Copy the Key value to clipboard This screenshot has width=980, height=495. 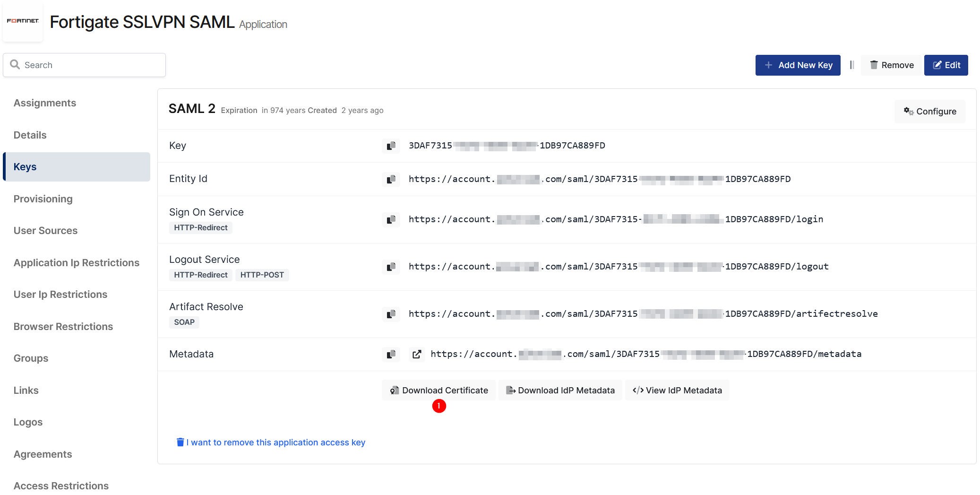tap(391, 146)
